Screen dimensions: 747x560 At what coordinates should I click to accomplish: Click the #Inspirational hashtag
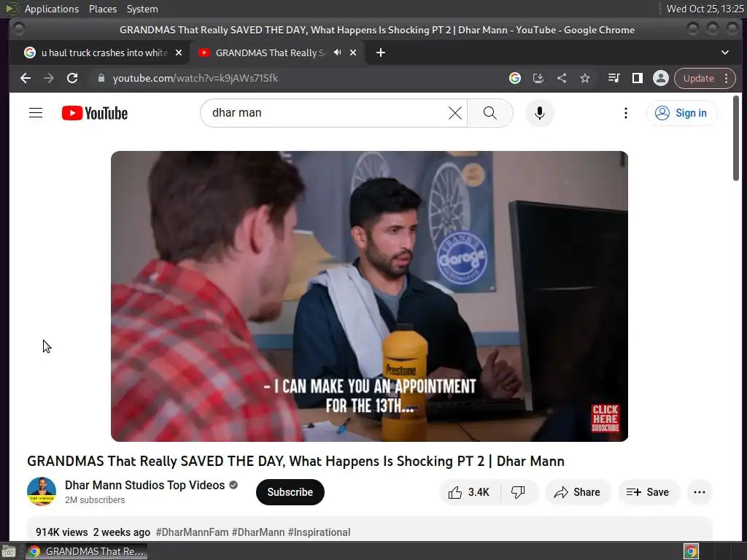click(x=320, y=532)
